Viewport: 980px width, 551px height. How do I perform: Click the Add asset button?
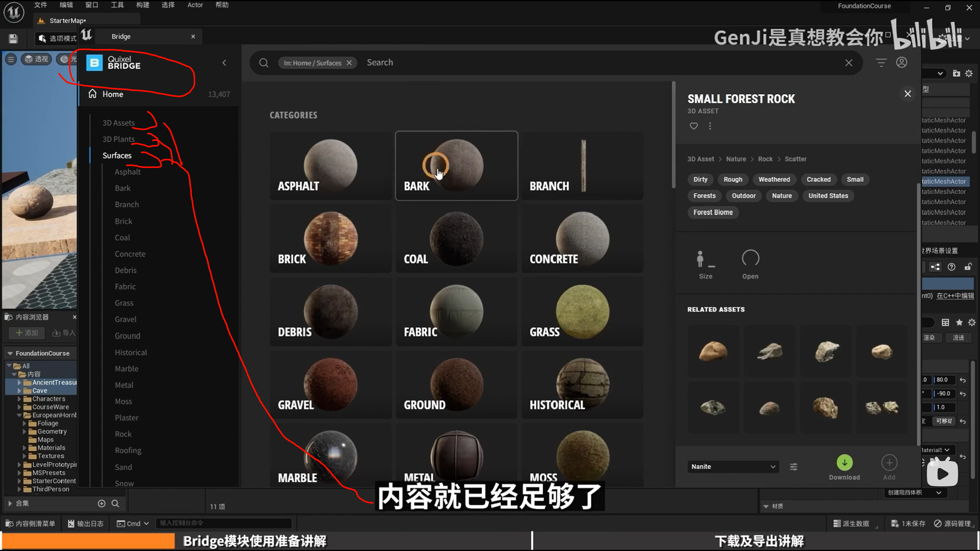click(x=889, y=463)
